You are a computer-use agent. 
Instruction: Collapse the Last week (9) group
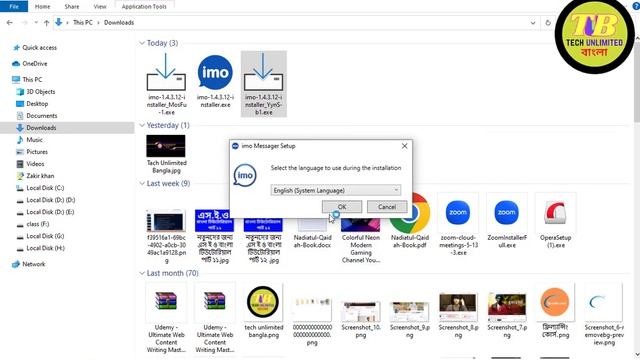(x=142, y=184)
